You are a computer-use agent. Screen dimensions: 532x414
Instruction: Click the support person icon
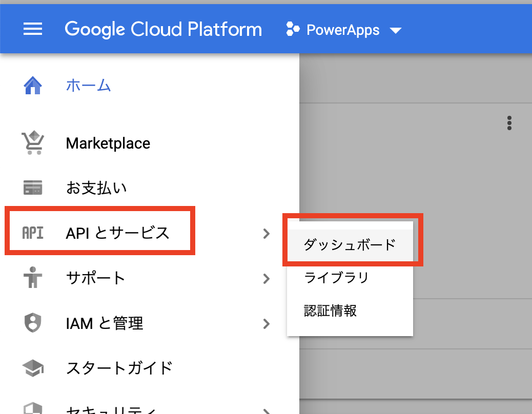tap(33, 278)
